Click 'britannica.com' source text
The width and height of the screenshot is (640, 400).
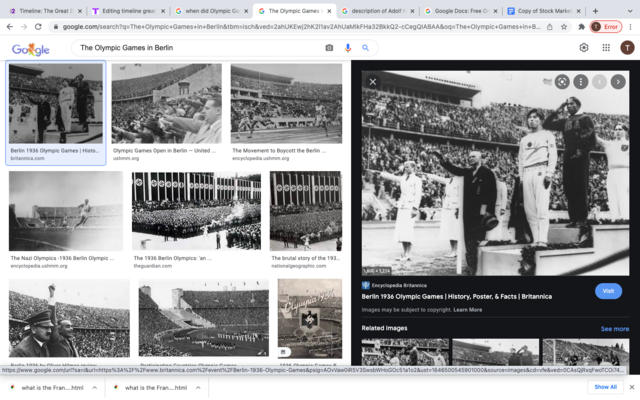[x=27, y=158]
